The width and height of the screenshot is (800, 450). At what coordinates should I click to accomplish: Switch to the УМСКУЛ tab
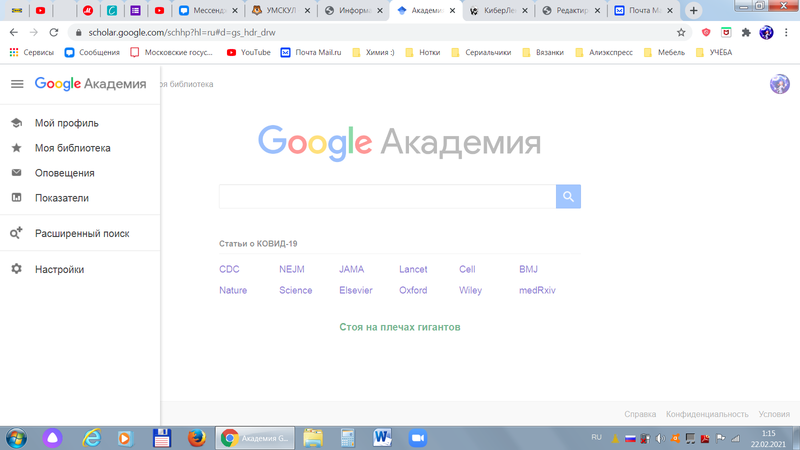click(x=282, y=10)
